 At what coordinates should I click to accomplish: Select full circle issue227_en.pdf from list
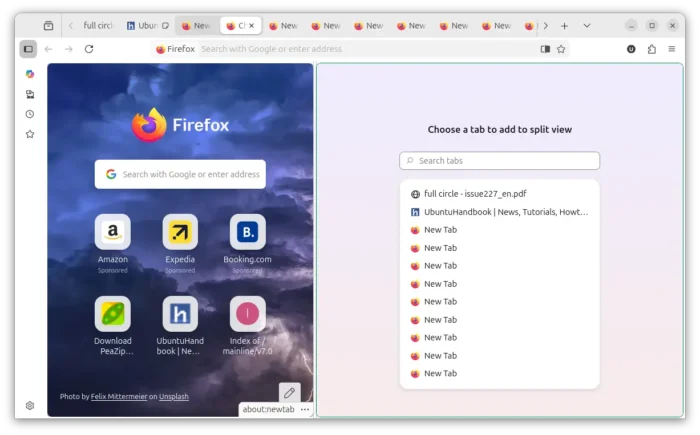pos(475,194)
